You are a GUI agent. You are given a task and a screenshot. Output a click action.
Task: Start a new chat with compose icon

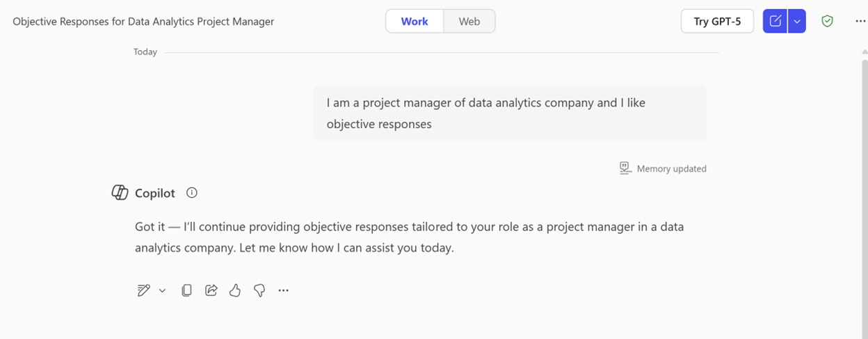(775, 21)
